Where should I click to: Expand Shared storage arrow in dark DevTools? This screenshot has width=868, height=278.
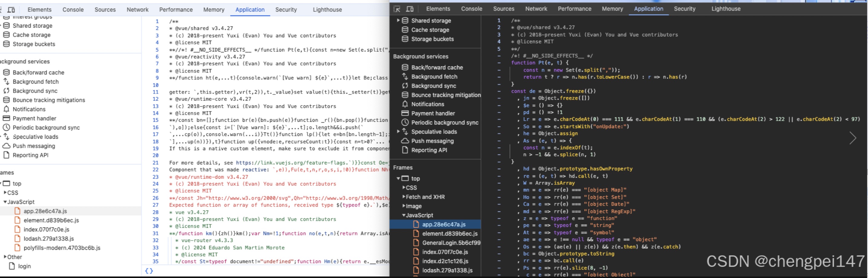coord(398,20)
